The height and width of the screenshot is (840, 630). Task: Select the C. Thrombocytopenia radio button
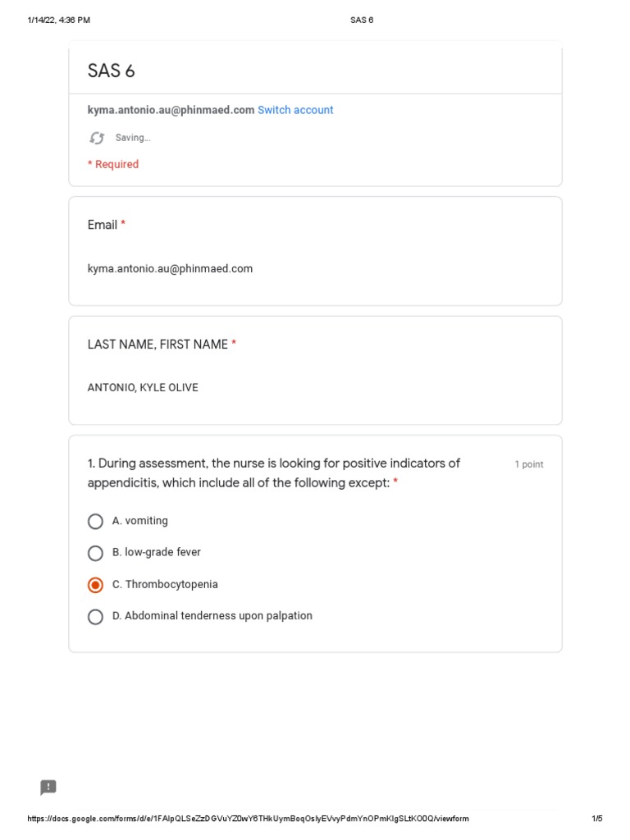pos(95,585)
